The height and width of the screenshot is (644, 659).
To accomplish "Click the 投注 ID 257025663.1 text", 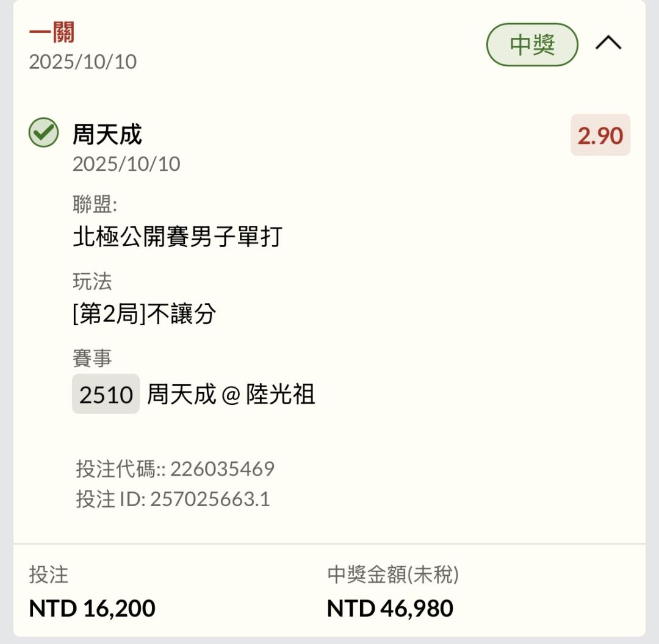I will coord(173,499).
